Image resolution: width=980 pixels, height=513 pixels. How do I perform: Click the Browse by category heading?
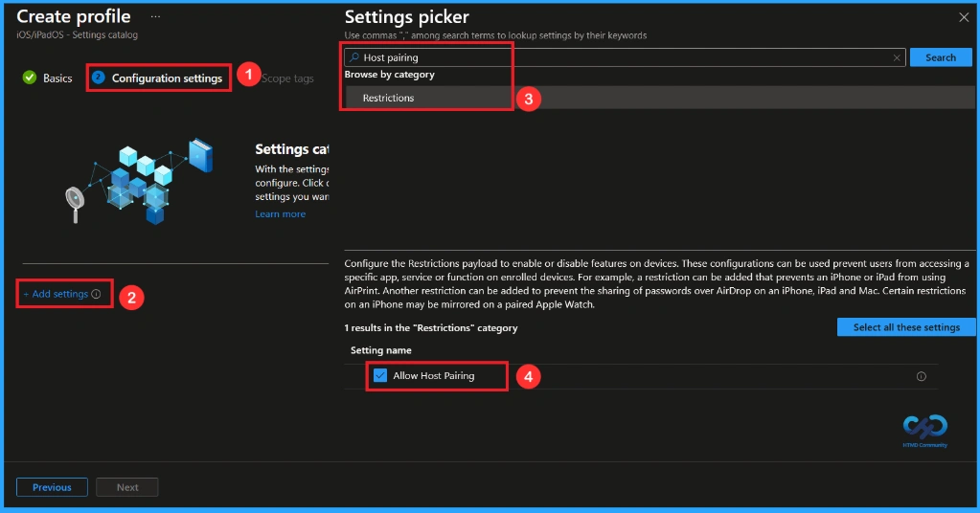click(389, 75)
